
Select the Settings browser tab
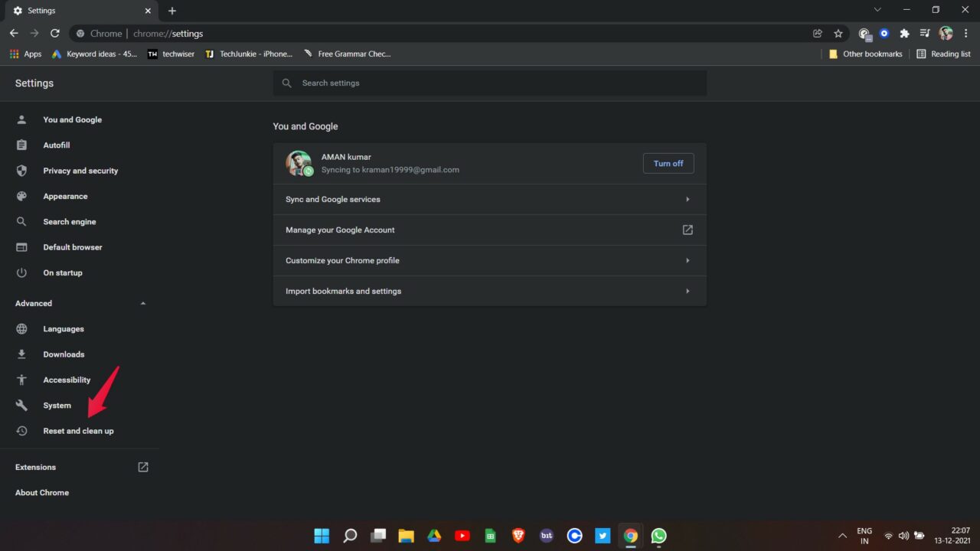click(x=81, y=11)
